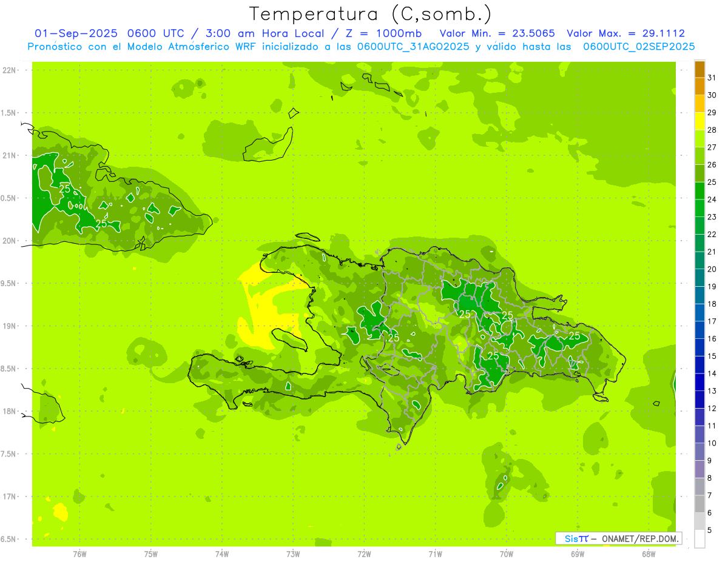Image resolution: width=728 pixels, height=562 pixels.
Task: Pick the white swatch below 5 on scale
Action: pos(699,539)
